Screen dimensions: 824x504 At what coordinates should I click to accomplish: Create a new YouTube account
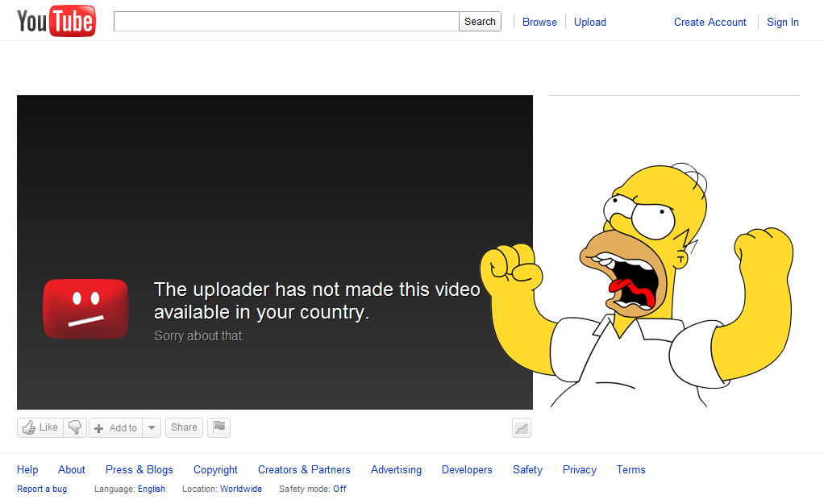710,22
